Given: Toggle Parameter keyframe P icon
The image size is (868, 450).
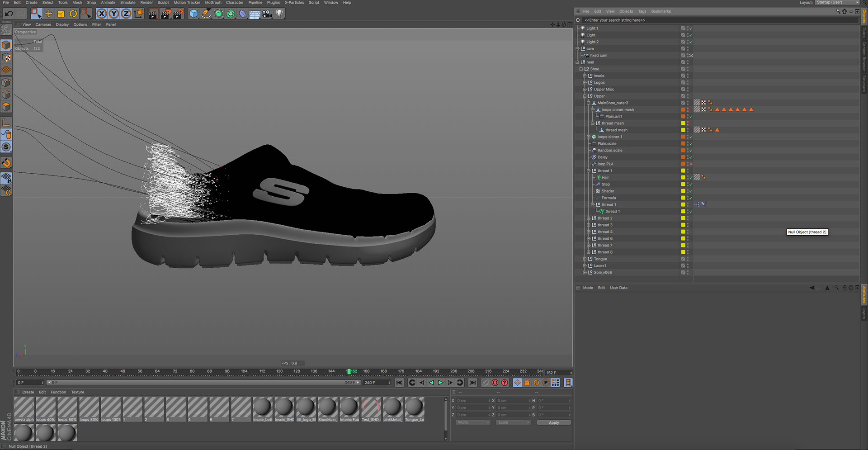Looking at the screenshot, I should pos(546,383).
